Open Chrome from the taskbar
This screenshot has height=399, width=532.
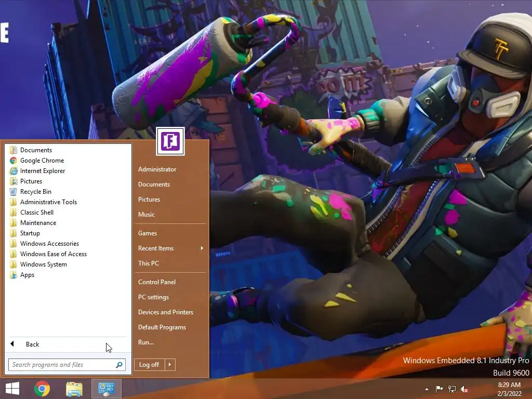coord(42,389)
